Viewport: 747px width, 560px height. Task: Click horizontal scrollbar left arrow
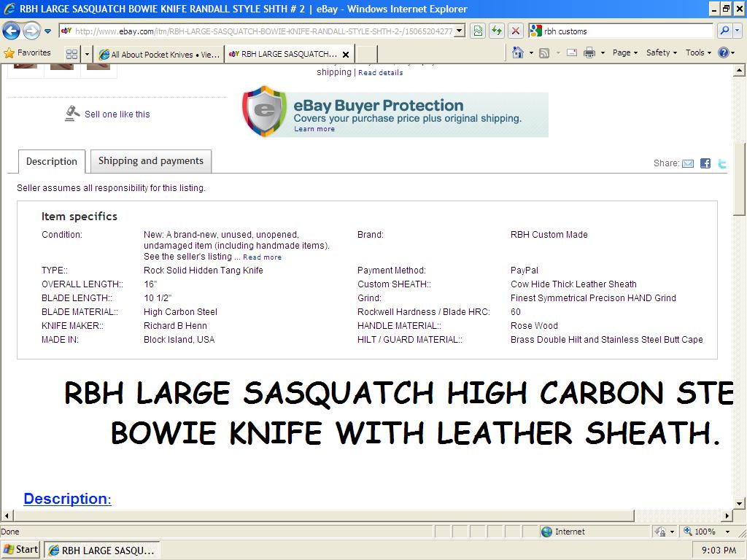[7, 516]
